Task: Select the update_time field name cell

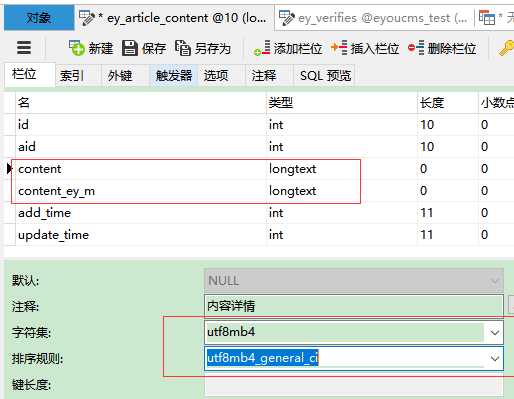Action: 141,235
